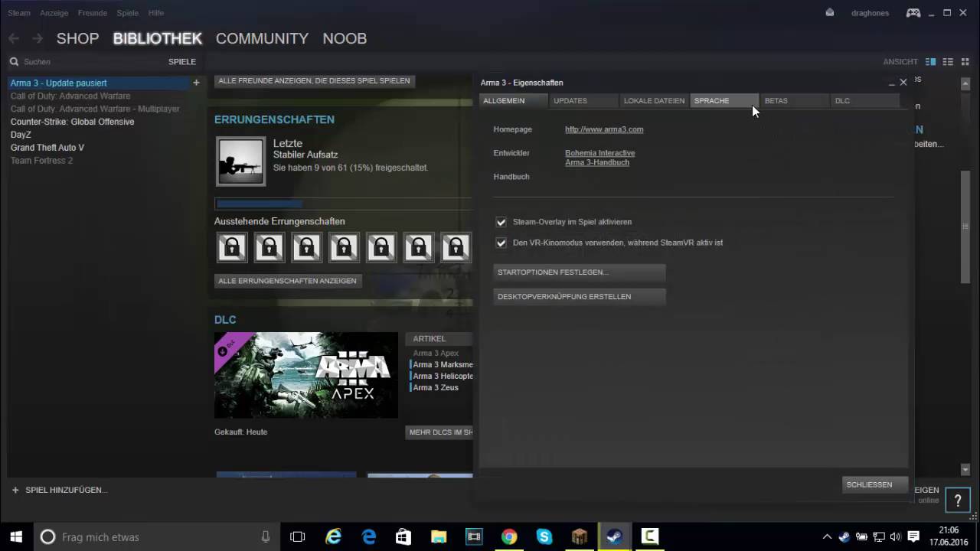Open Windows Store from the taskbar
The image size is (980, 551).
[403, 537]
